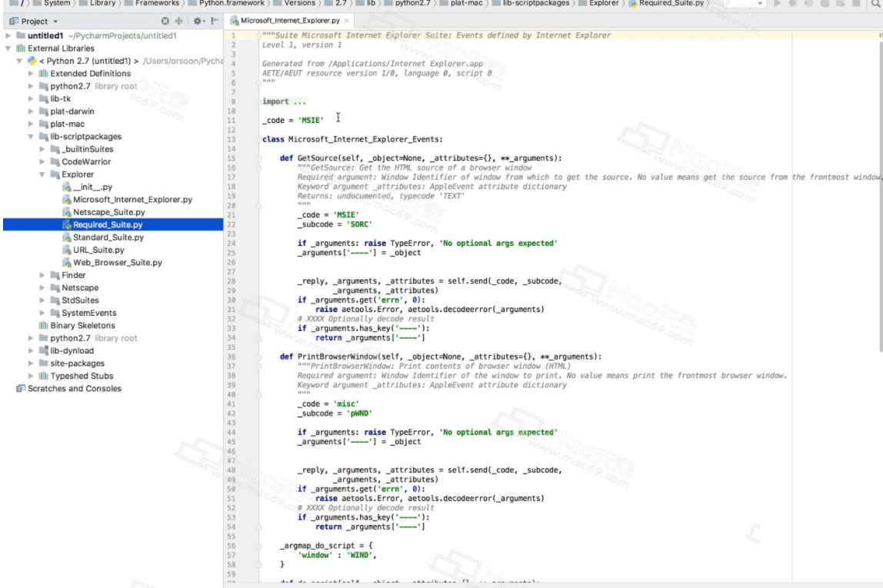Image resolution: width=883 pixels, height=588 pixels.
Task: Expand the lib-tk folder
Action: tap(31, 98)
